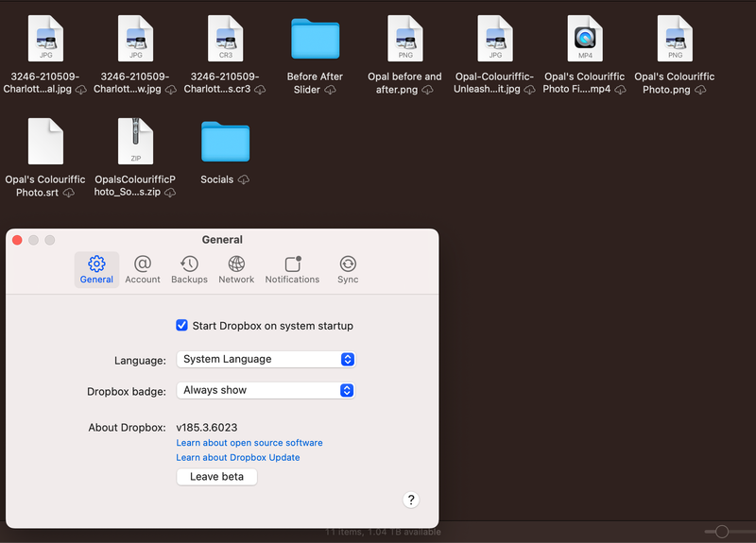This screenshot has height=543, width=756.
Task: Click Learn about Dropbox Update link
Action: point(238,457)
